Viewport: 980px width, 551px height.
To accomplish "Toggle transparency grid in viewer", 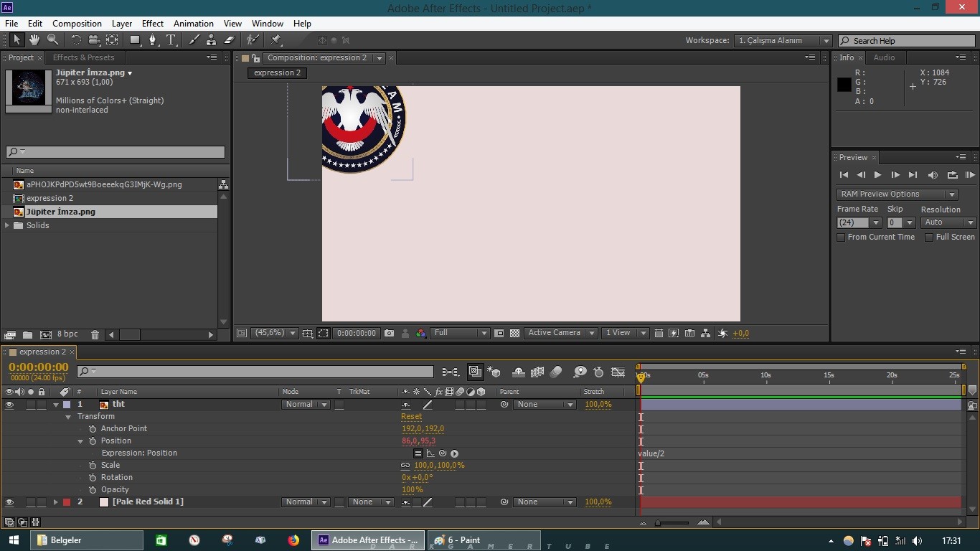I will click(x=514, y=333).
